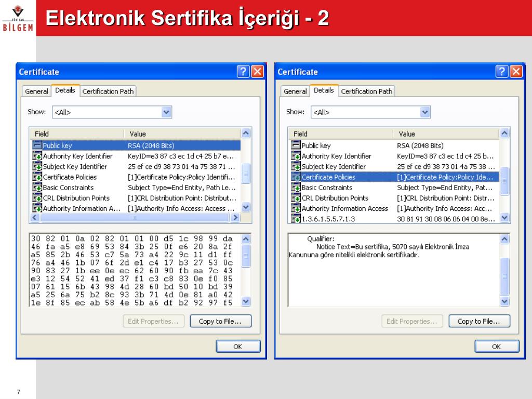
Task: Click Authority Key Identifier icon in right window
Action: click(296, 156)
